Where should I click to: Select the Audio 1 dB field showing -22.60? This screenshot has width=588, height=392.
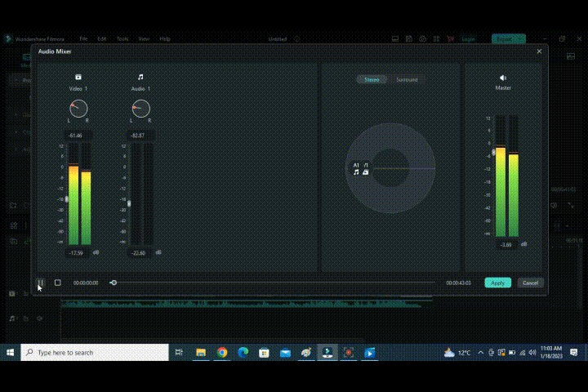(x=139, y=253)
